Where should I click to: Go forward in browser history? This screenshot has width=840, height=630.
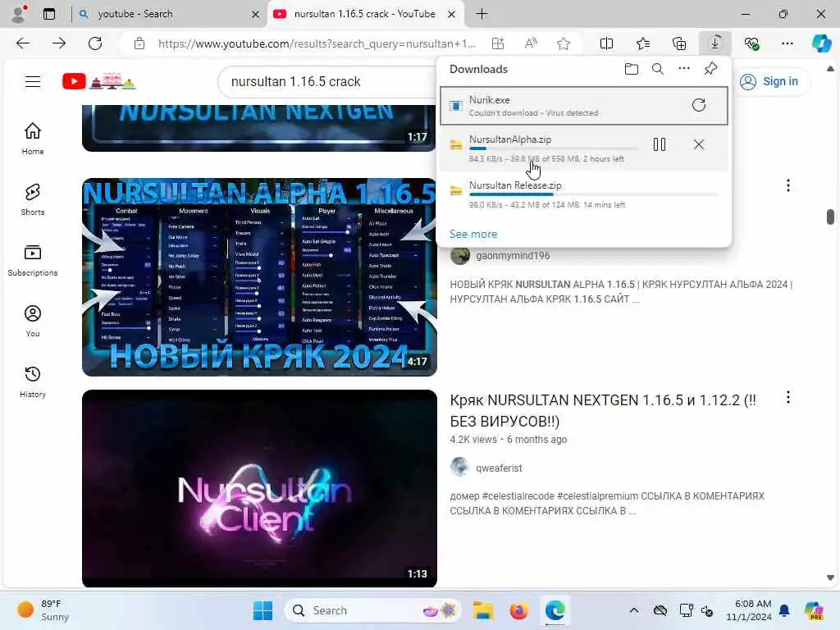point(59,43)
